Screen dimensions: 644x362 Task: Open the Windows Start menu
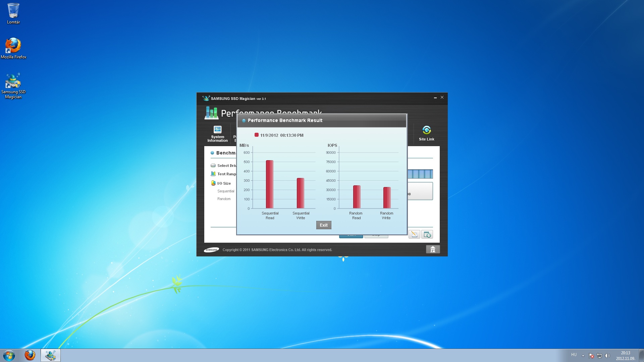point(9,355)
